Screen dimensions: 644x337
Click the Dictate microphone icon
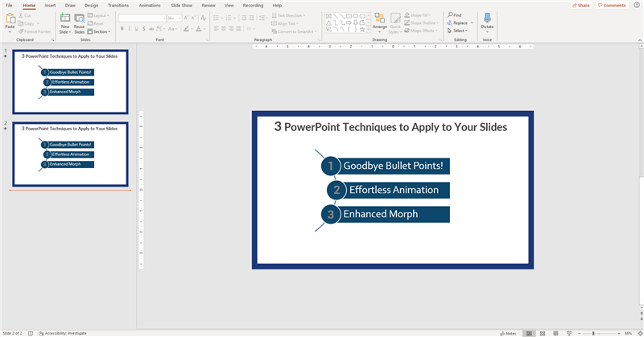[487, 18]
